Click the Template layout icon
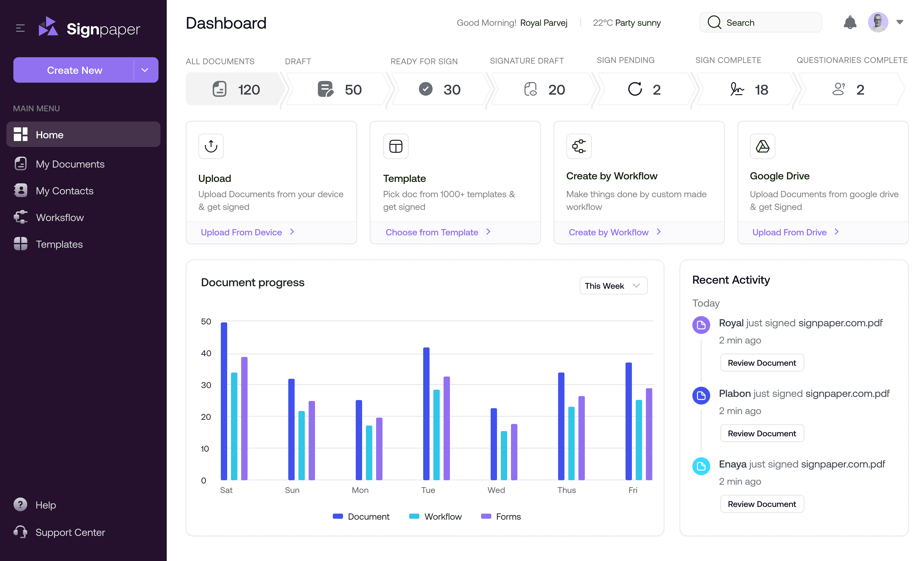The height and width of the screenshot is (561, 924). (x=396, y=146)
